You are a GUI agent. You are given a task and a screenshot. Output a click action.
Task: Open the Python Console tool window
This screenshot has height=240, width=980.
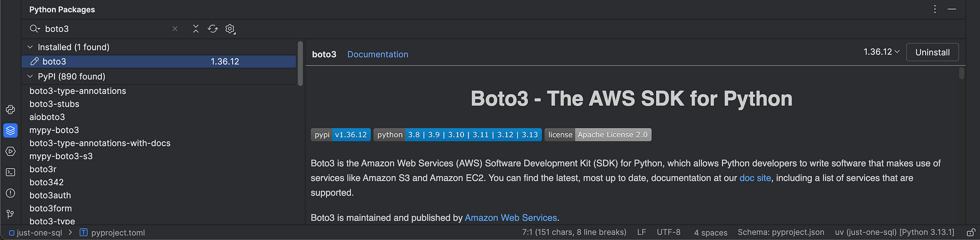pos(10,110)
